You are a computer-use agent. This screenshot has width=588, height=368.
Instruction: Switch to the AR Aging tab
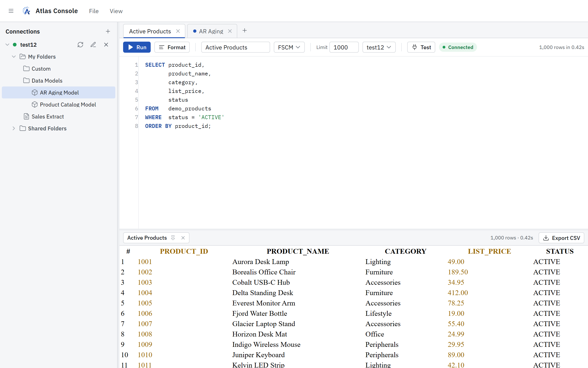click(212, 31)
